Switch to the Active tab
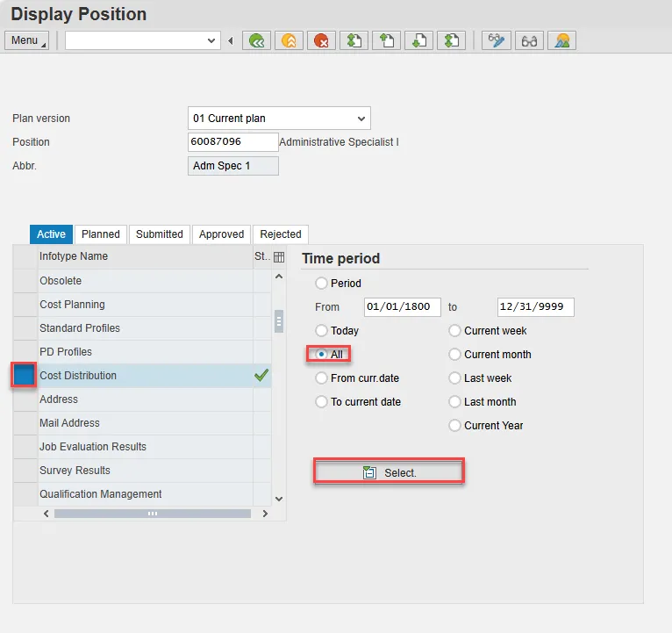 tap(51, 234)
